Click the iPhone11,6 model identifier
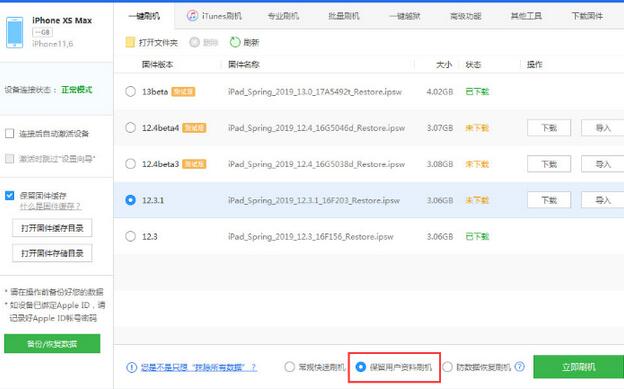624x389 pixels. click(x=53, y=44)
